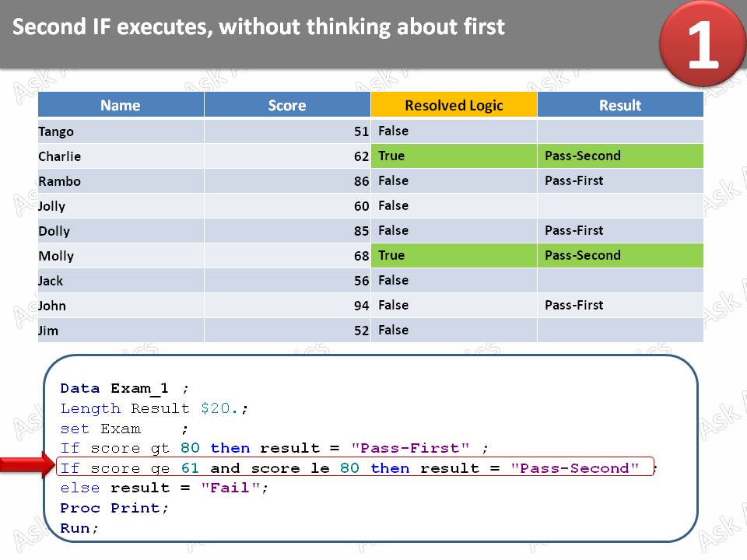The image size is (747, 560).
Task: Click the code line 'Data Exam_1 ;'
Action: [124, 389]
